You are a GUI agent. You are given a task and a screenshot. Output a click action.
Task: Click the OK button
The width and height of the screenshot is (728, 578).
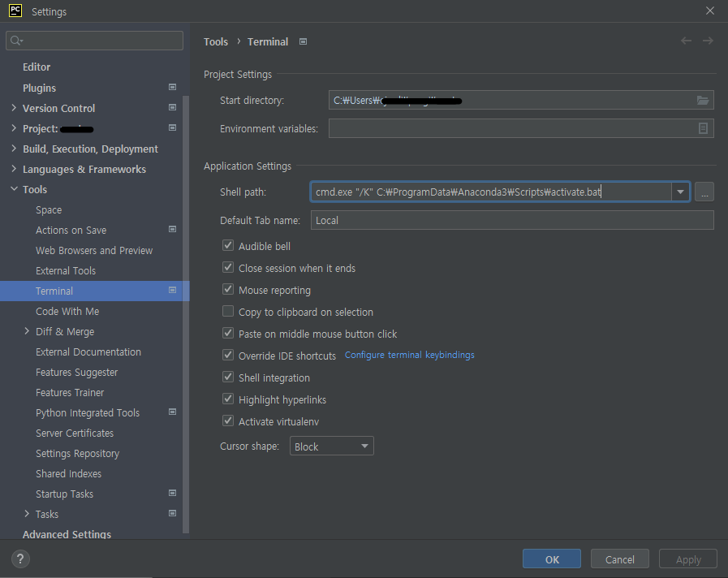(x=552, y=559)
